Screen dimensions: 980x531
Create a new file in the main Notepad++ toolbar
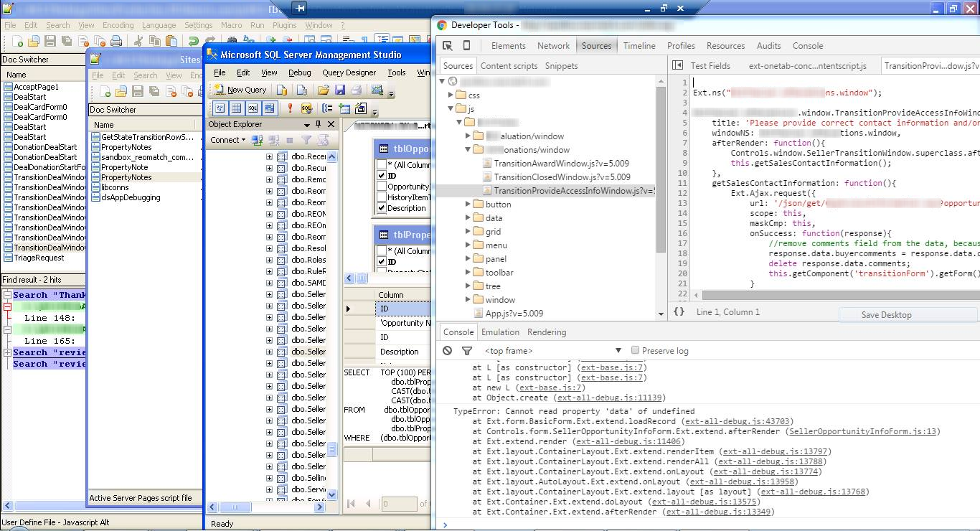click(18, 42)
